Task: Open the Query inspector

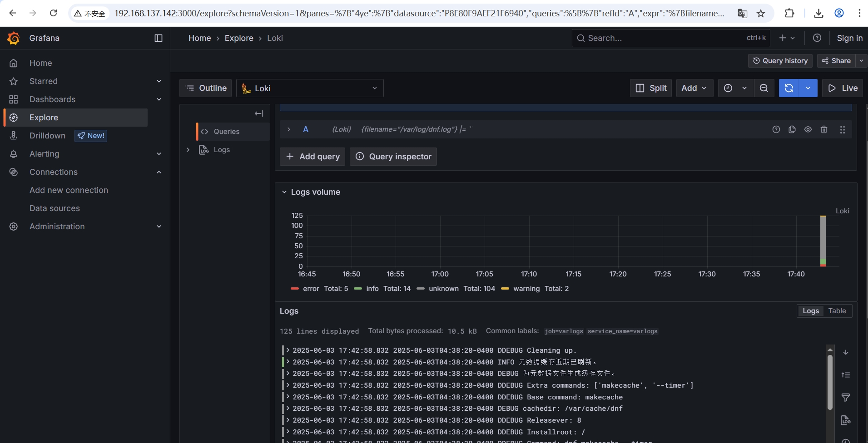Action: pos(393,157)
